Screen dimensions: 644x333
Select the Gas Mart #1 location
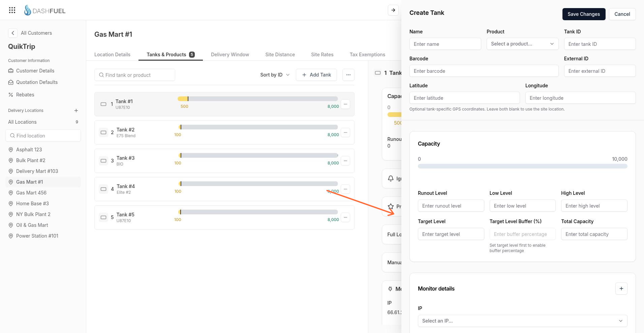(x=43, y=182)
